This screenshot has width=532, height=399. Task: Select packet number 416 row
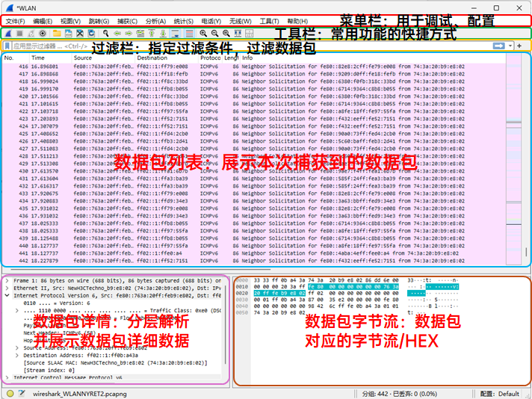[x=254, y=66]
